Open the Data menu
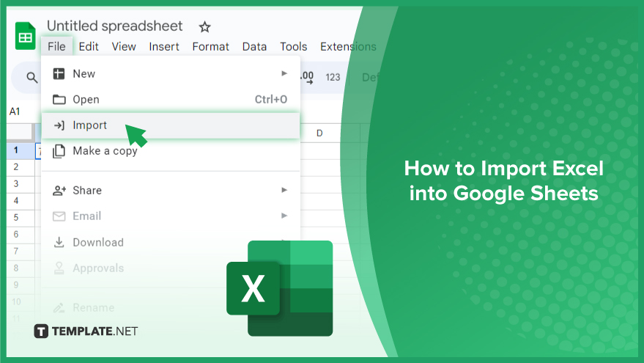The height and width of the screenshot is (363, 644). (254, 46)
